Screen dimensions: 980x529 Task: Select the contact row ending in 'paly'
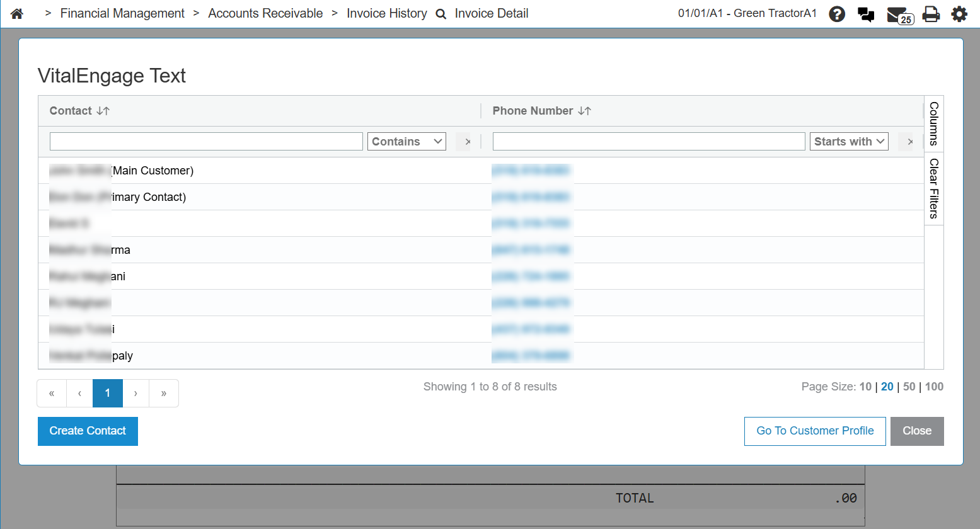click(x=481, y=356)
